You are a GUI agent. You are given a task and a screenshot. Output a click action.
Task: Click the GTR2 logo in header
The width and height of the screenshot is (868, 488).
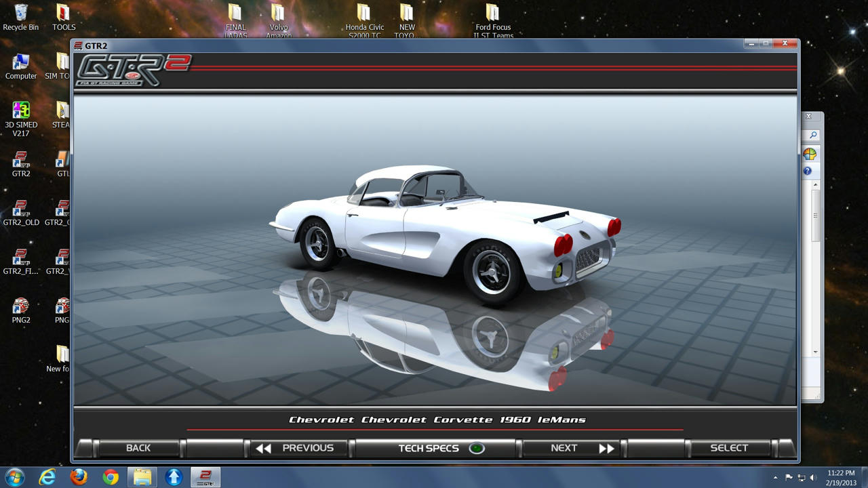(x=133, y=70)
